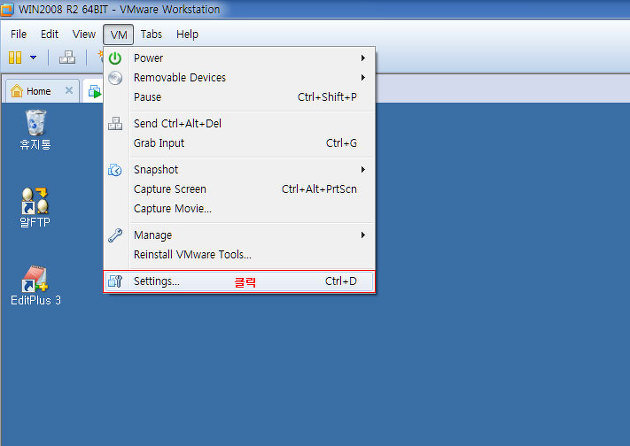Click the Power submenu arrow
This screenshot has height=446, width=630.
[x=363, y=58]
